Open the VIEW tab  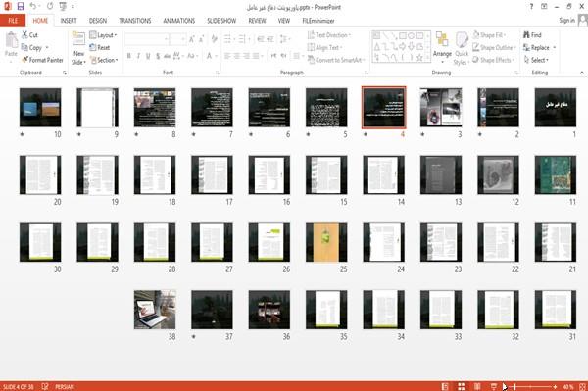[x=284, y=21]
